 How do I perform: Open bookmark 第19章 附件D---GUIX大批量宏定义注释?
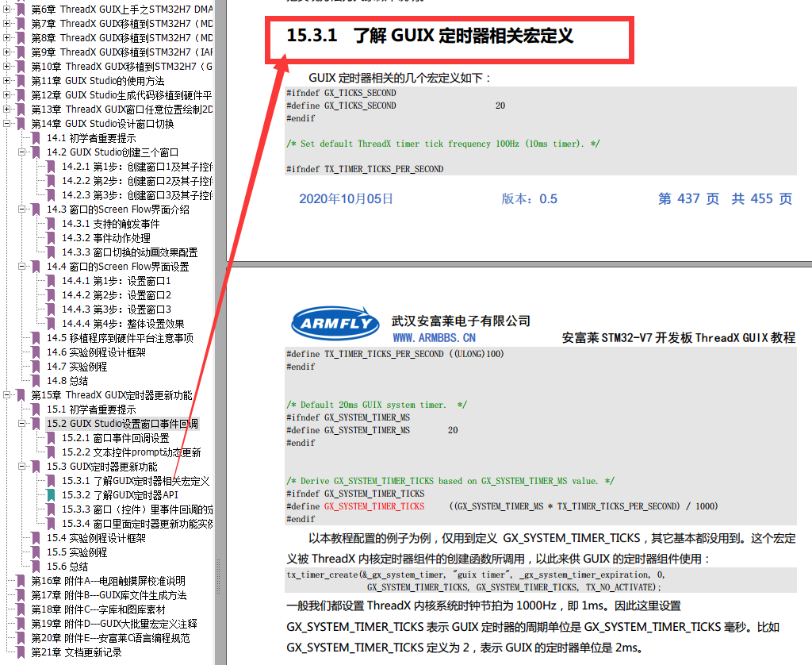tap(114, 624)
